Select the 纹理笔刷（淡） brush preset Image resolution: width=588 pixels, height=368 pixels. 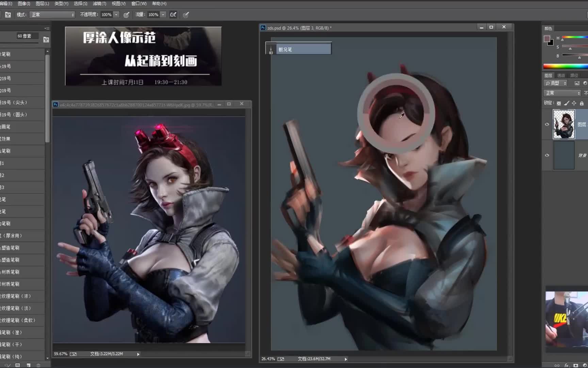22,308
